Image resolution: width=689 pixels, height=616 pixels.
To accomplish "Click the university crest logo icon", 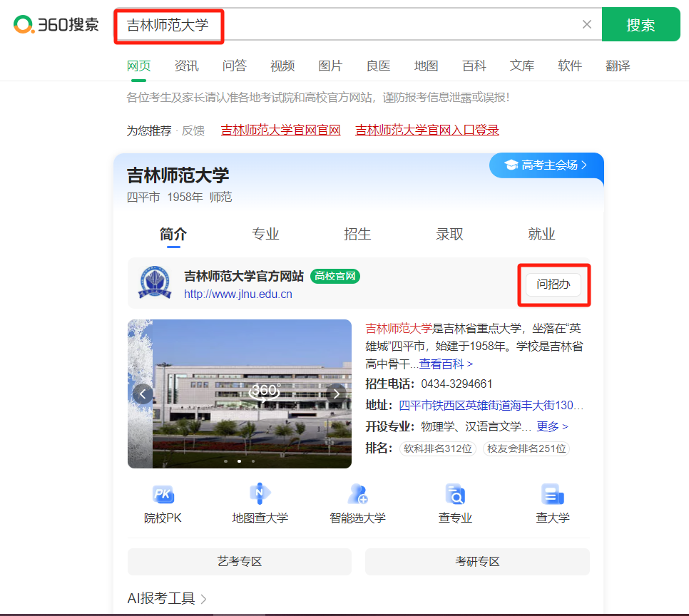I will point(155,282).
